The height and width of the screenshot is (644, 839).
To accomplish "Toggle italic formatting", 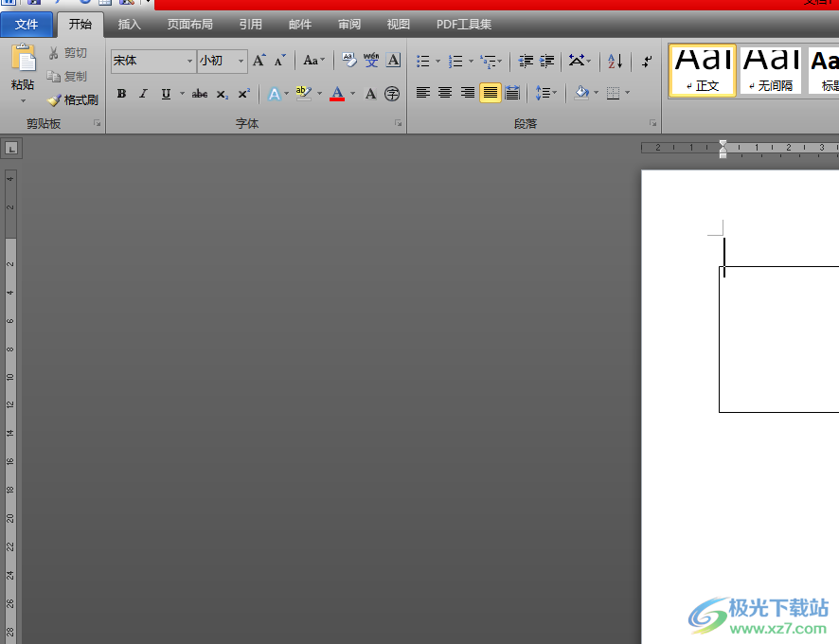I will tap(143, 94).
